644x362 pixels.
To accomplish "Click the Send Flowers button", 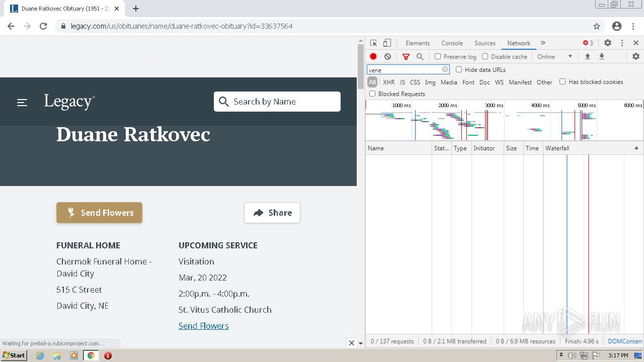I will click(x=99, y=213).
